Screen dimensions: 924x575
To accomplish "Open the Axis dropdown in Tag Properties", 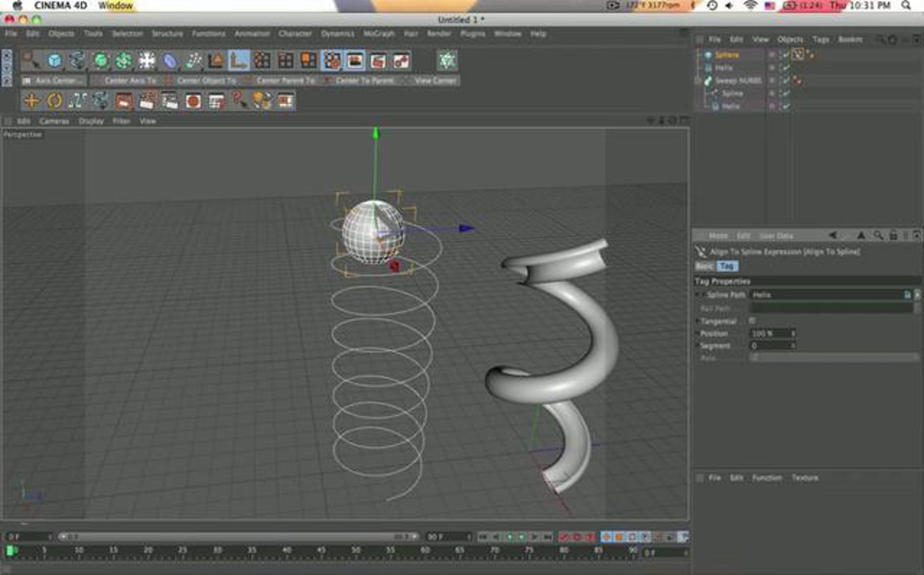I will (834, 358).
